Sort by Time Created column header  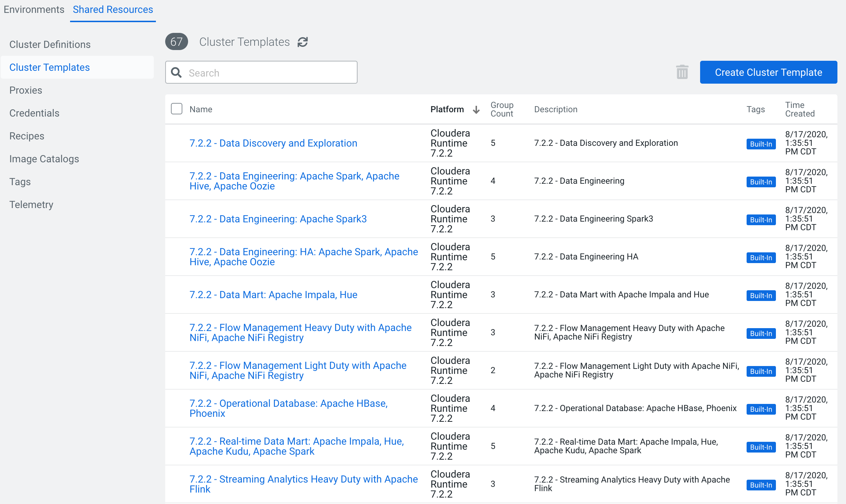coord(800,109)
